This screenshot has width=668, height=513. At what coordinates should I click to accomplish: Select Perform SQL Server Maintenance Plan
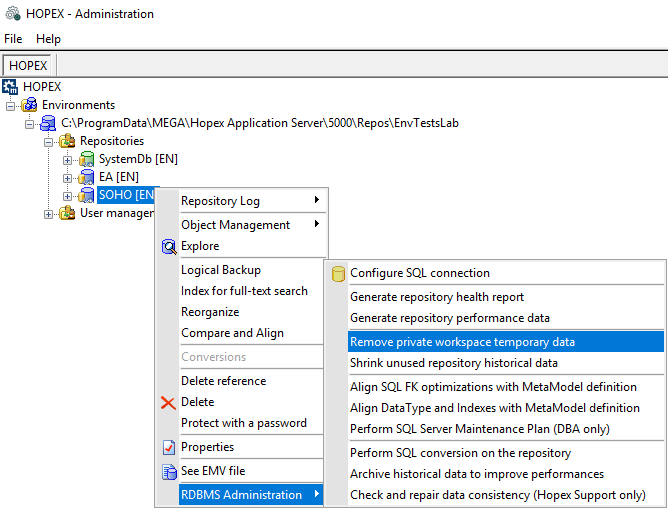[506, 429]
